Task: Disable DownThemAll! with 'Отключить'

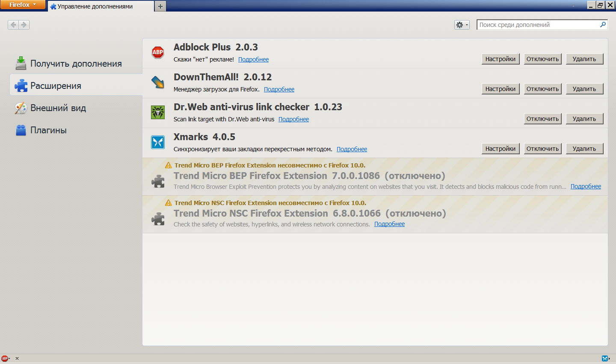Action: pos(542,89)
